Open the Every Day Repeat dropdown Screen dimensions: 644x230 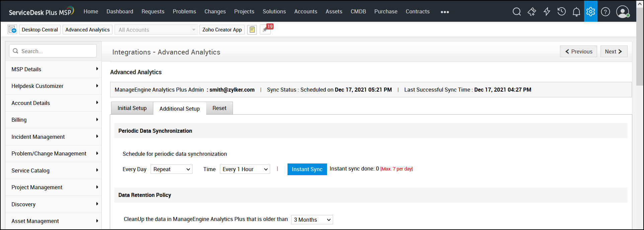(x=171, y=169)
